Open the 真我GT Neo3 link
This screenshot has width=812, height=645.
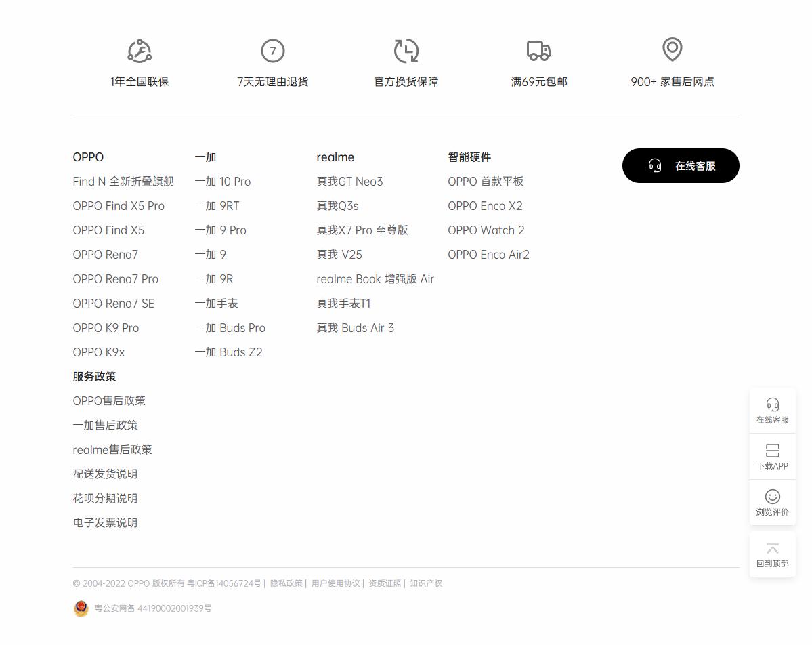[349, 181]
